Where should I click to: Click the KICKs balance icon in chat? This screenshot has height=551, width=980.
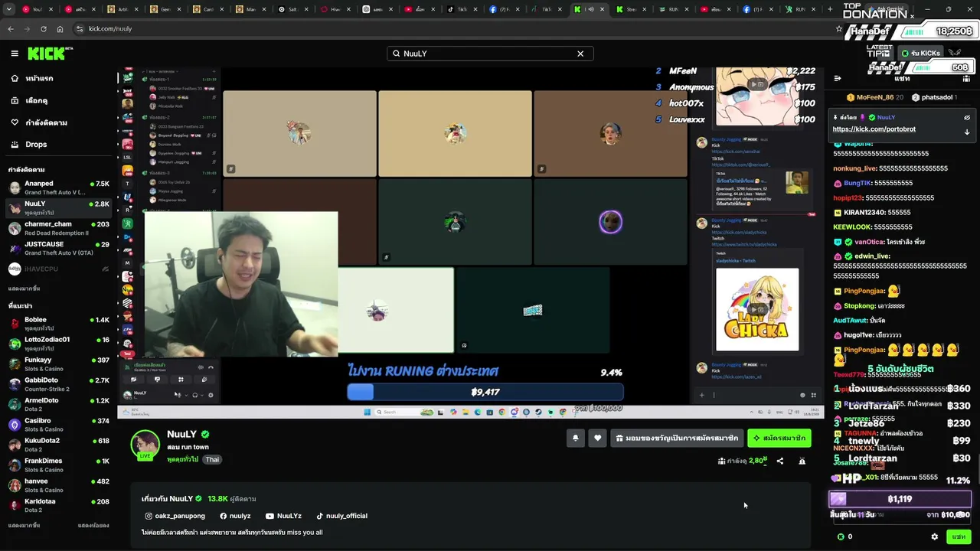(x=841, y=536)
